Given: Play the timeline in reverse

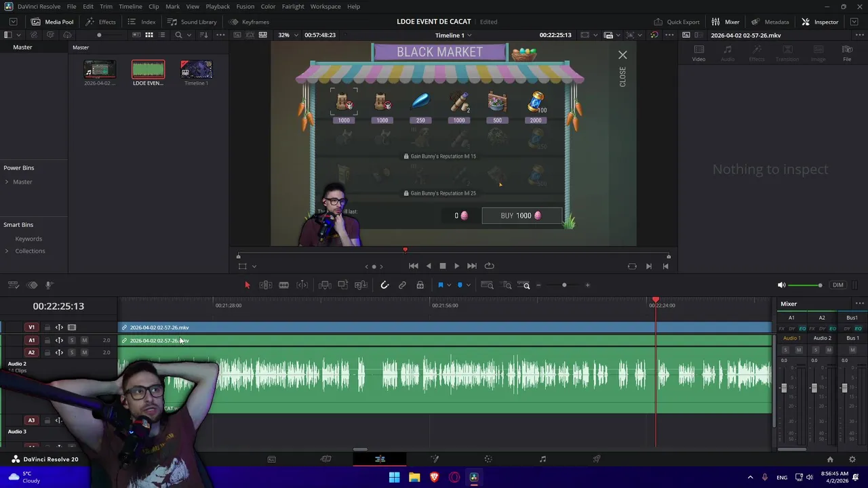Looking at the screenshot, I should click(428, 266).
